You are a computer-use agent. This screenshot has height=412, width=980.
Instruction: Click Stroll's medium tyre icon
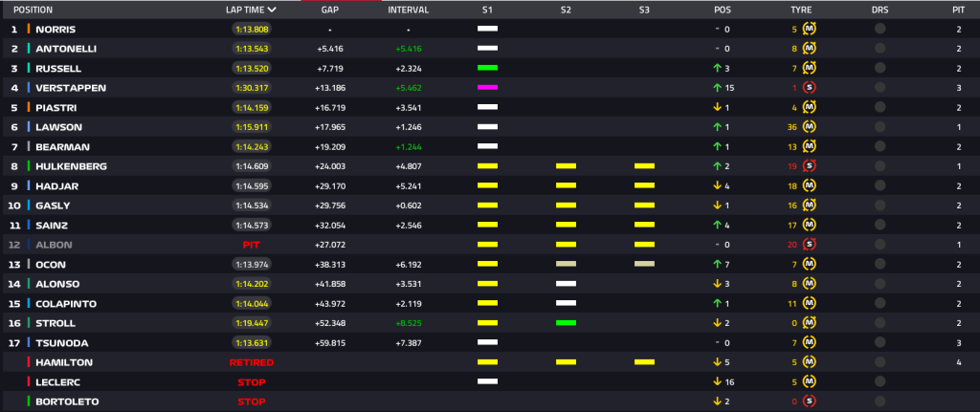(810, 323)
